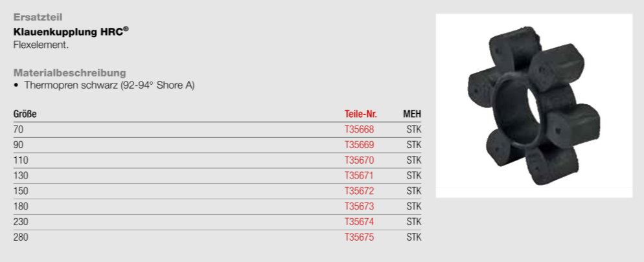
Task: Select the size 70 row
Action: (217, 129)
